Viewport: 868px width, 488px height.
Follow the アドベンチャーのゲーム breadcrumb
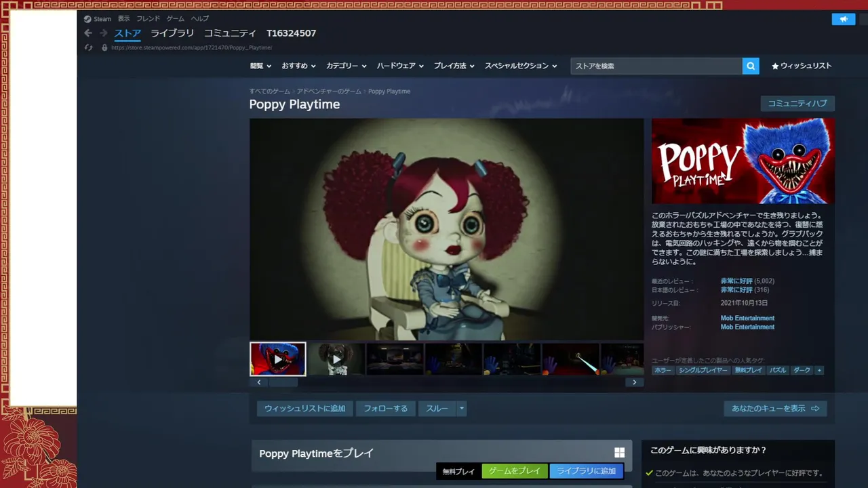pyautogui.click(x=329, y=91)
